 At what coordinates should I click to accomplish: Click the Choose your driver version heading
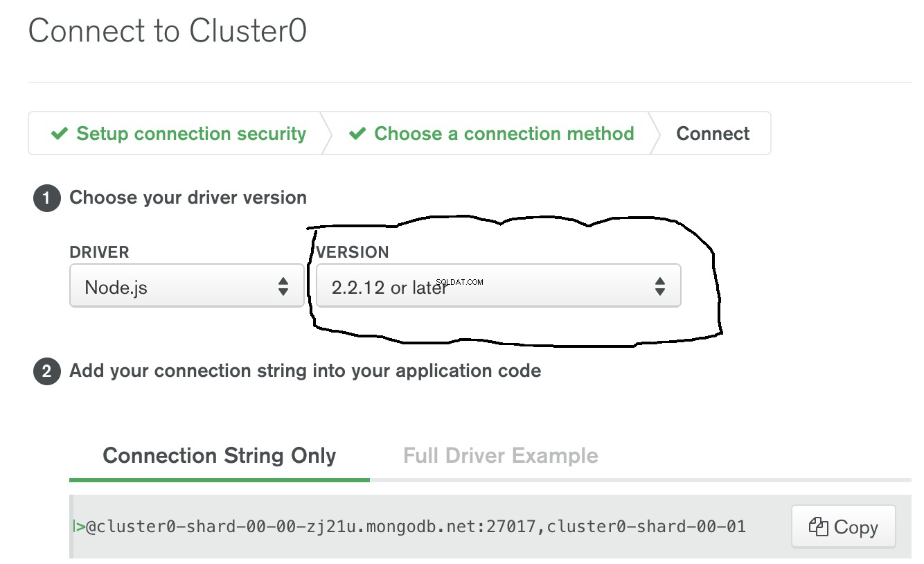[188, 198]
